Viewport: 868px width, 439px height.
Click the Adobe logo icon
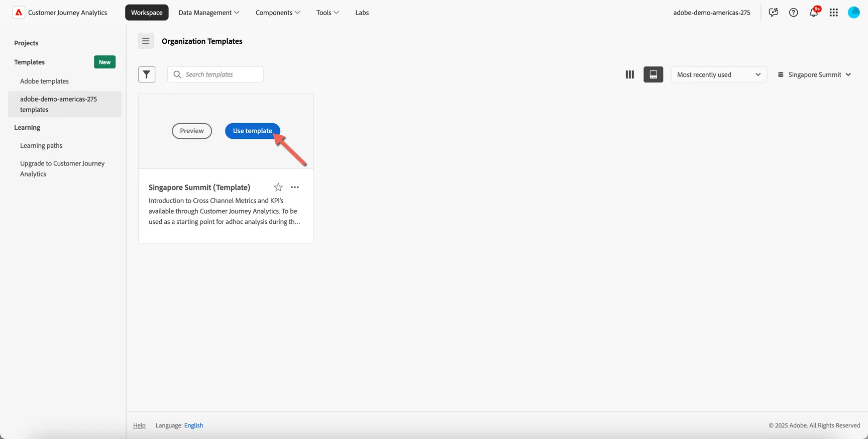(x=19, y=13)
